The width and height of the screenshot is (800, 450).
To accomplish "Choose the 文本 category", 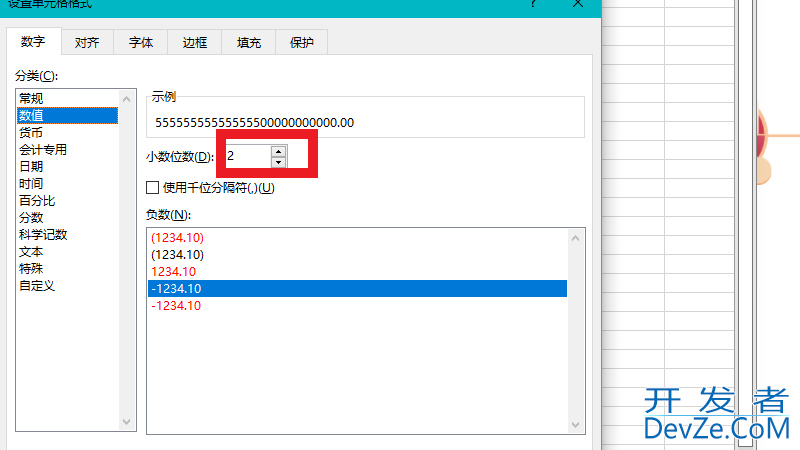I will [68, 252].
